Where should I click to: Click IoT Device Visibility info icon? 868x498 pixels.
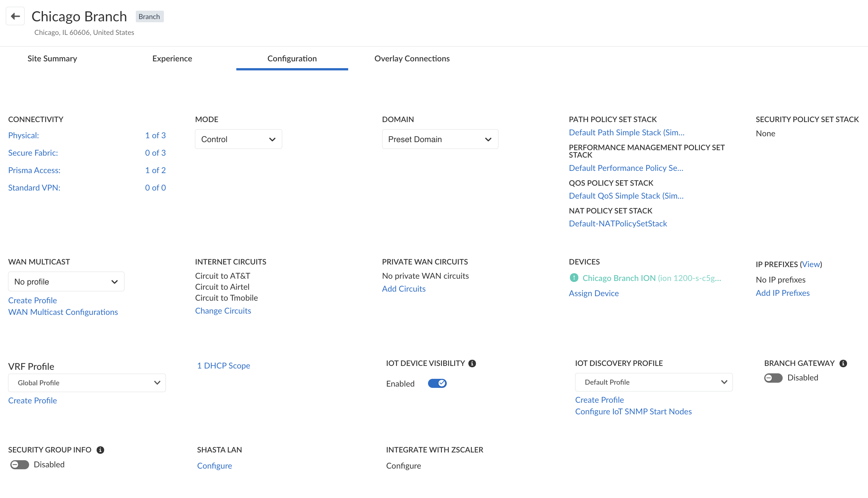[472, 363]
